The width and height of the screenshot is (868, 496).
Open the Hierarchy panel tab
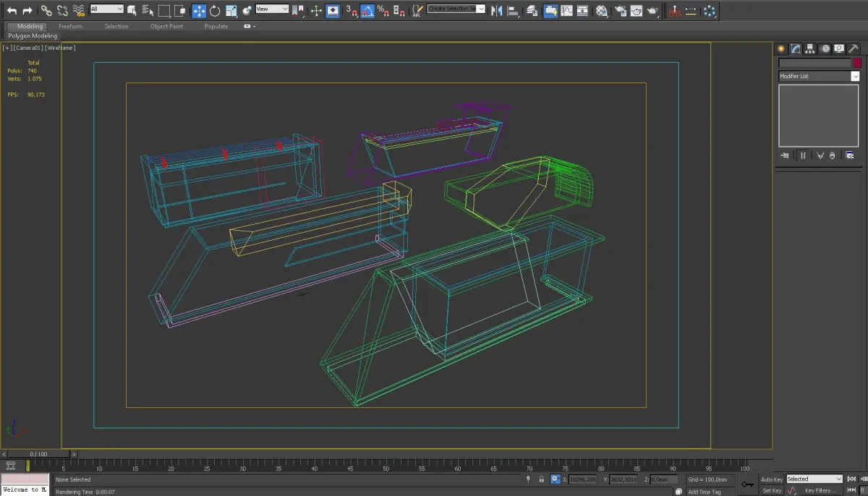click(x=810, y=49)
